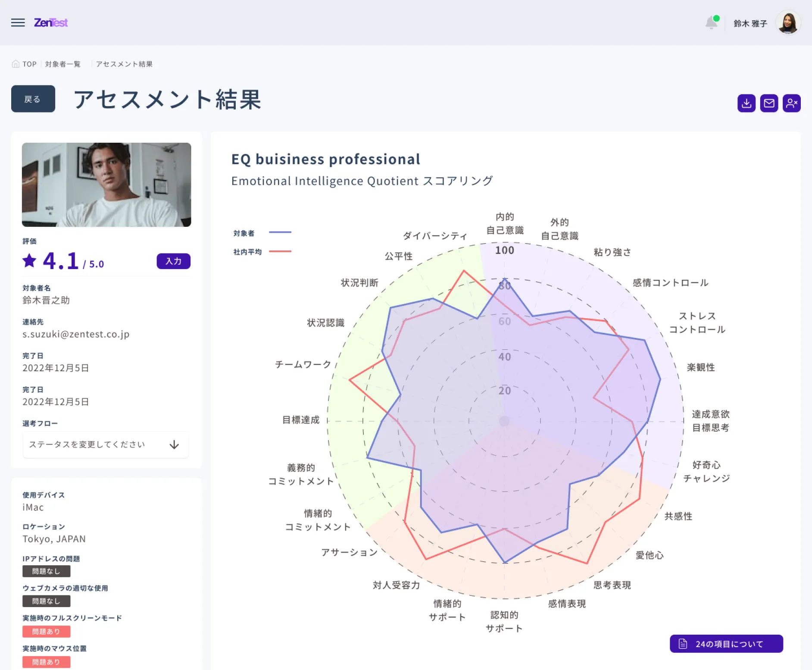Click the 内的自己意識 axis label
Image resolution: width=812 pixels, height=670 pixels.
click(x=505, y=223)
